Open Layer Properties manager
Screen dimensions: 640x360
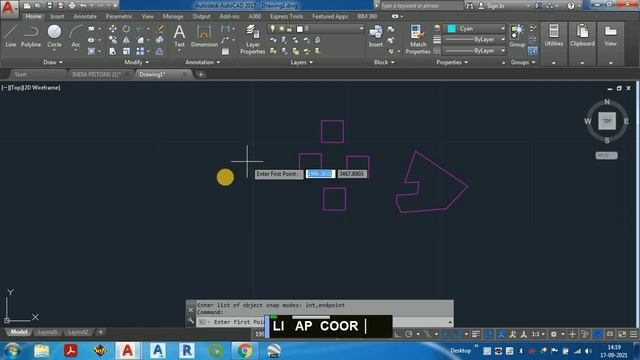point(253,39)
